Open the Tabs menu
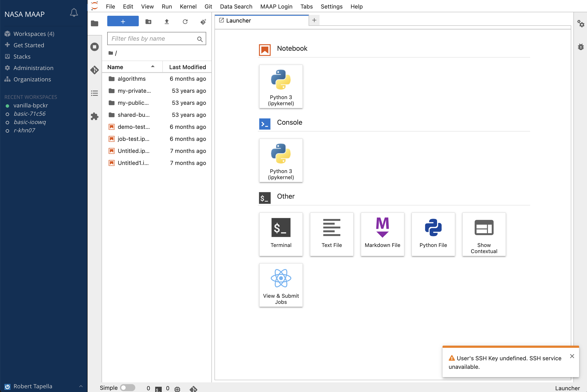The image size is (587, 392). pos(306,7)
